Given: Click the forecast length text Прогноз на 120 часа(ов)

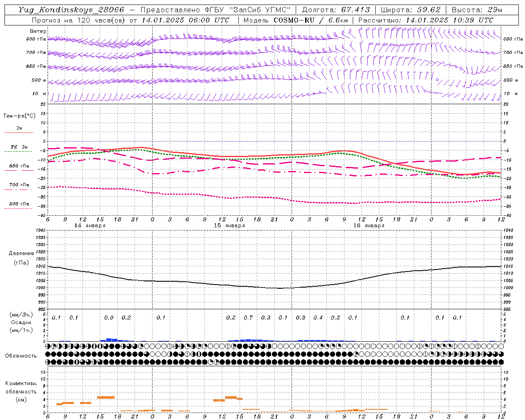Looking at the screenshot, I should pyautogui.click(x=79, y=20).
